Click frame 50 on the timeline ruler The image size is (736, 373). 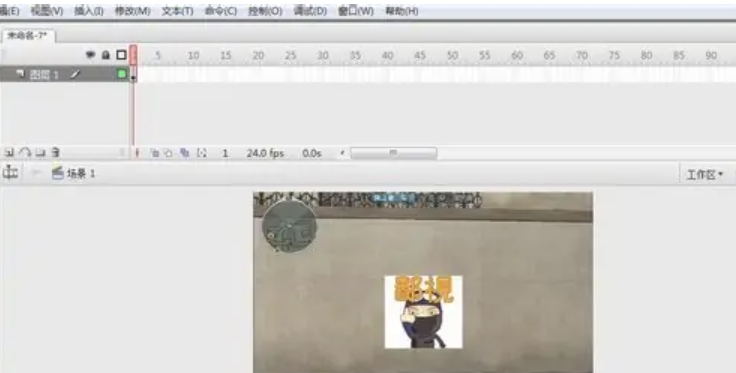pos(452,55)
